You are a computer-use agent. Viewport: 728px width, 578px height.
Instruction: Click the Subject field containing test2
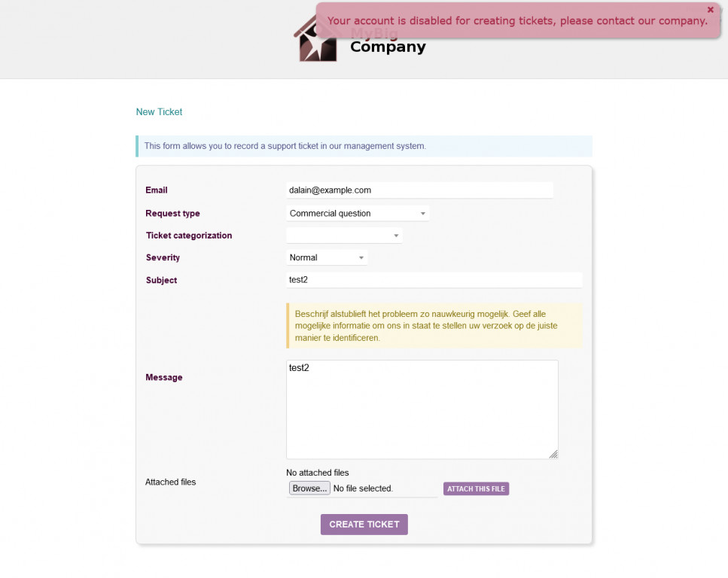coord(434,280)
